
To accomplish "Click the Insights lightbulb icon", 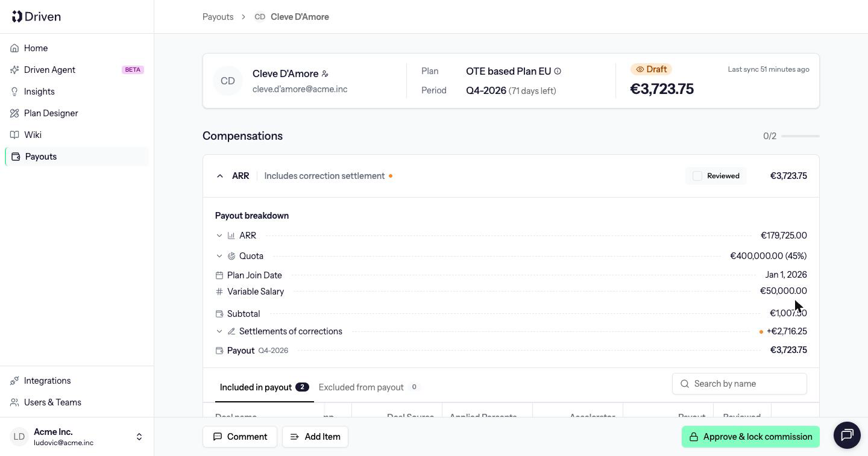I will click(x=14, y=92).
